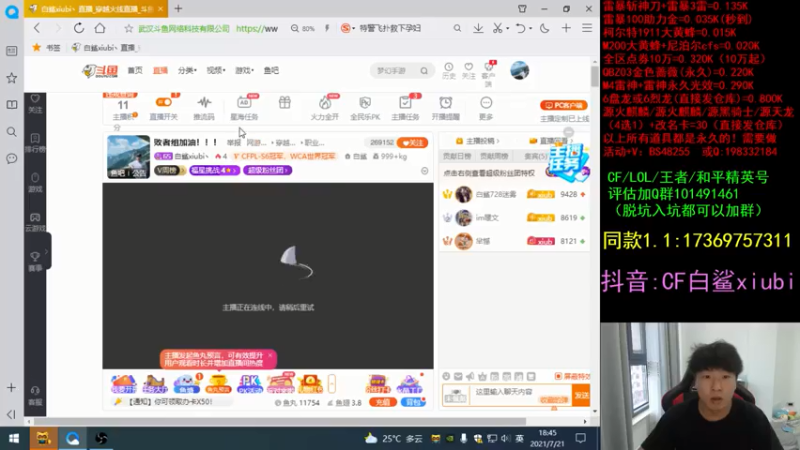Click the page horizontal scrollbar

pos(279,421)
